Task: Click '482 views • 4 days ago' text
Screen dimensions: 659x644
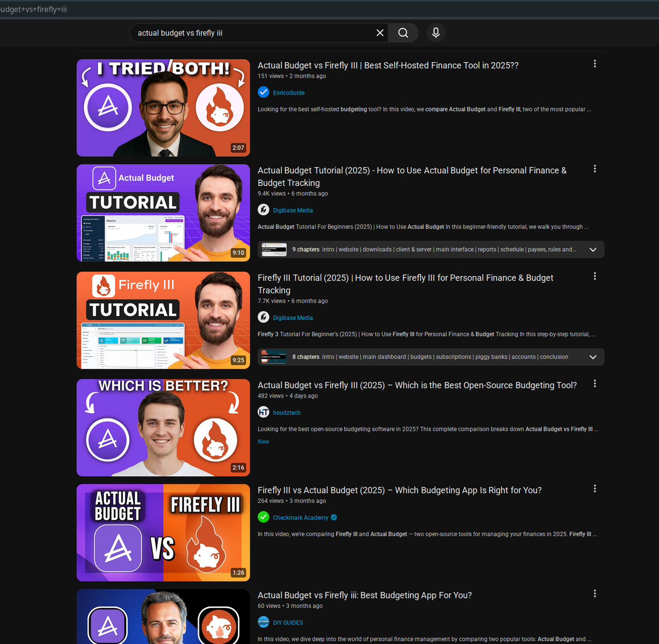Action: 288,396
